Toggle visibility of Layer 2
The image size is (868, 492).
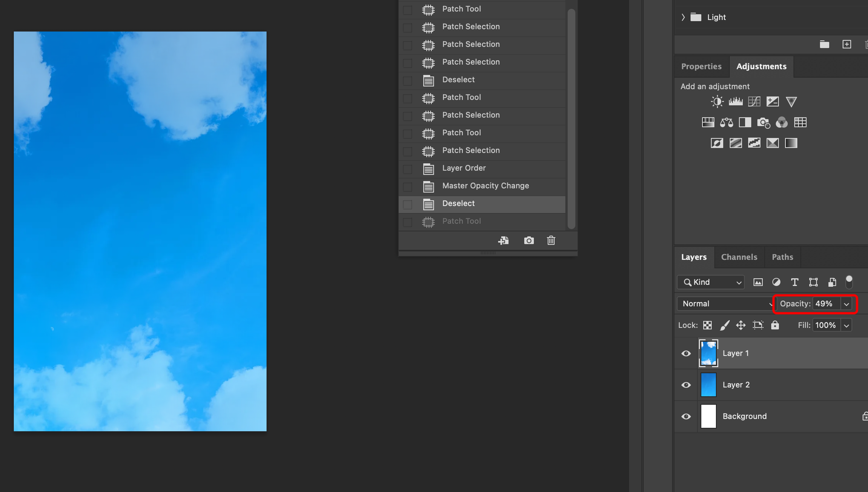[x=686, y=385]
